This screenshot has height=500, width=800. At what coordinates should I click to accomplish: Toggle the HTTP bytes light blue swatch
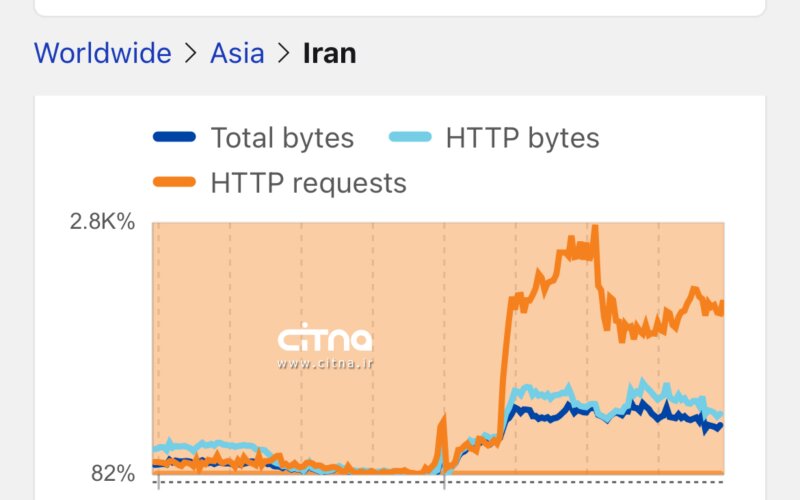pos(410,137)
